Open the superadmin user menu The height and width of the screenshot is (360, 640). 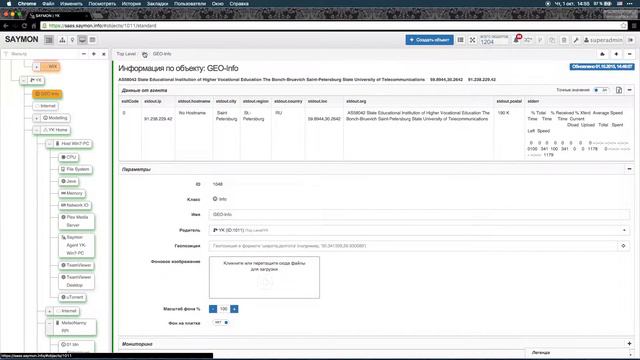click(x=603, y=40)
